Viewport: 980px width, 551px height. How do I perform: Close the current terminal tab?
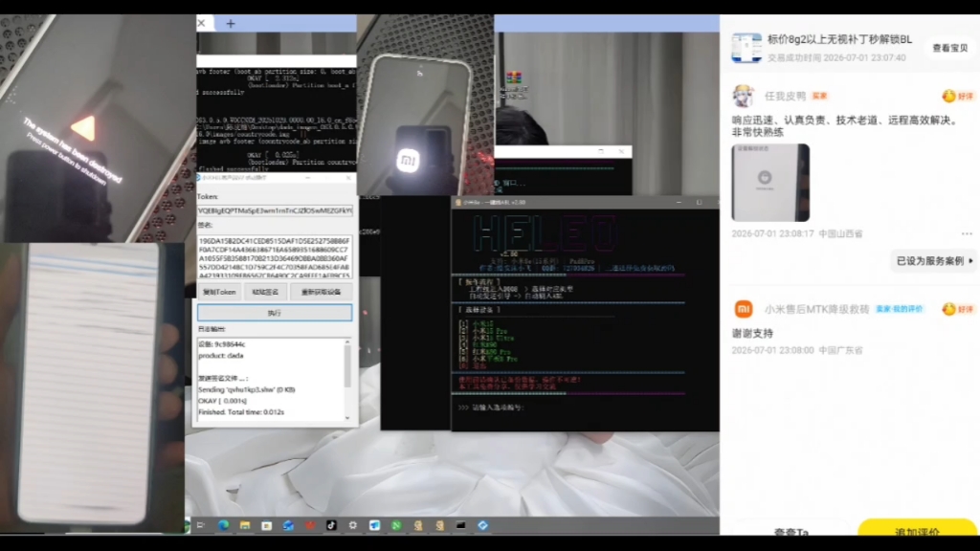201,23
